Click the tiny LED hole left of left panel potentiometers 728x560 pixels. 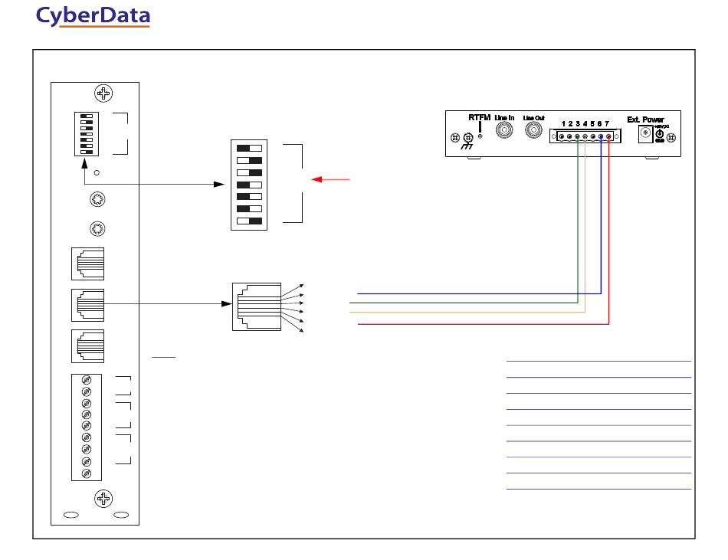pos(97,172)
